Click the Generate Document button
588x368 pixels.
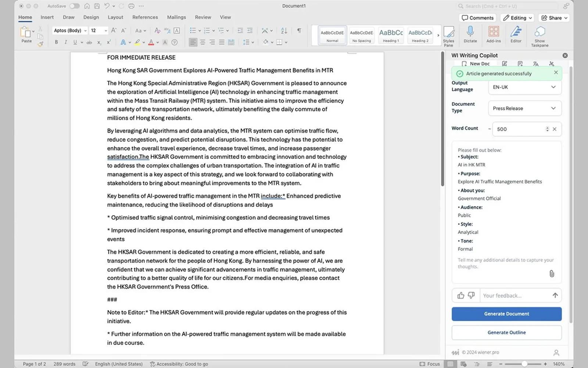(x=506, y=314)
